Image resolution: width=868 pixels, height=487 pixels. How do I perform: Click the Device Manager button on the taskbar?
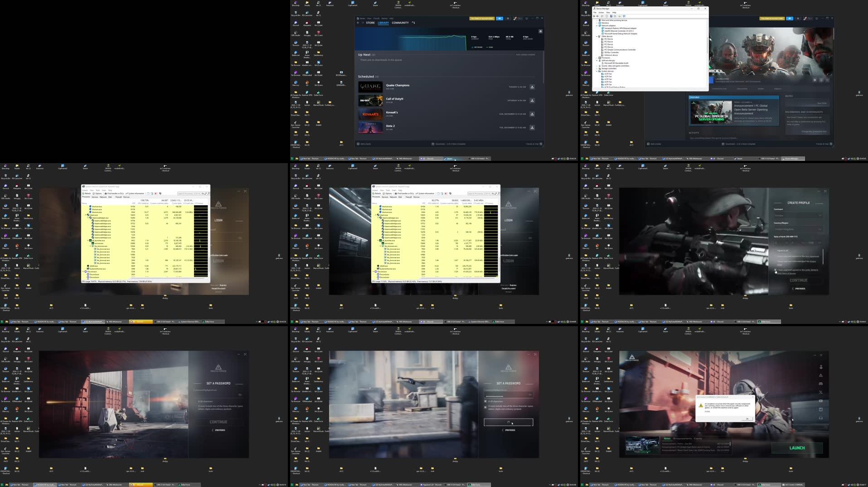(793, 159)
